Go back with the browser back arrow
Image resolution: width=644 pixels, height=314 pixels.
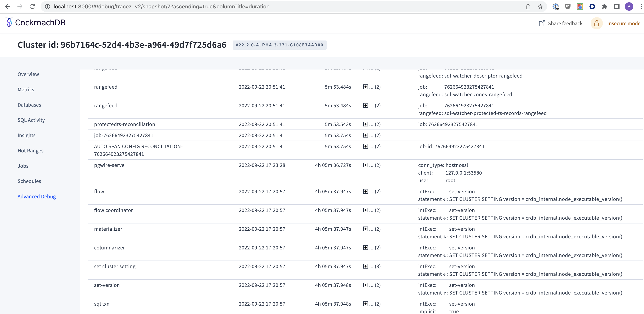pos(8,6)
